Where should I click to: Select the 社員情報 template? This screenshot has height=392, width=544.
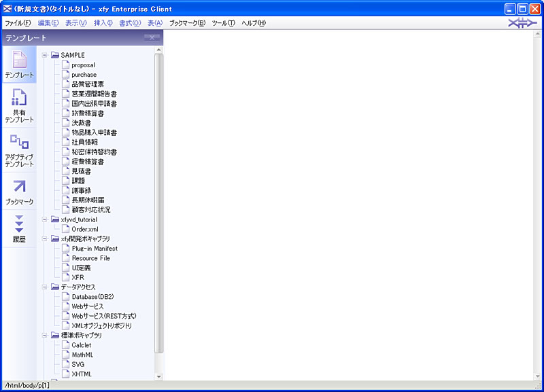(x=84, y=142)
